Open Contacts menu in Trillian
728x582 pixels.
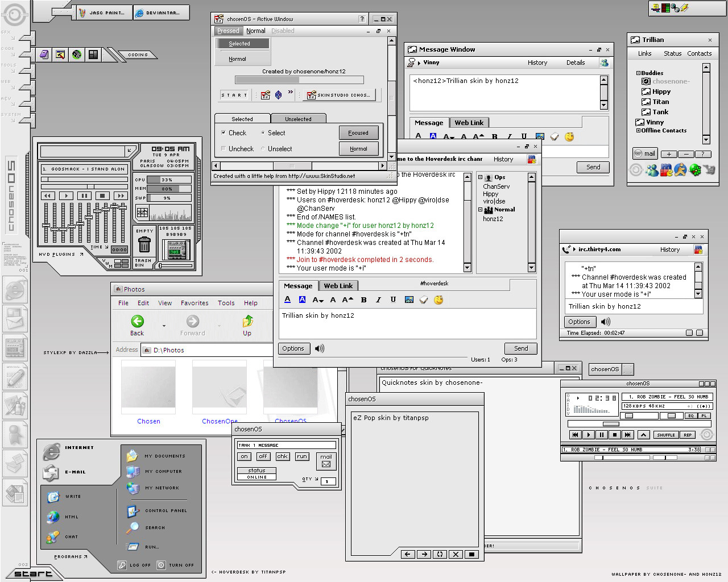(700, 53)
